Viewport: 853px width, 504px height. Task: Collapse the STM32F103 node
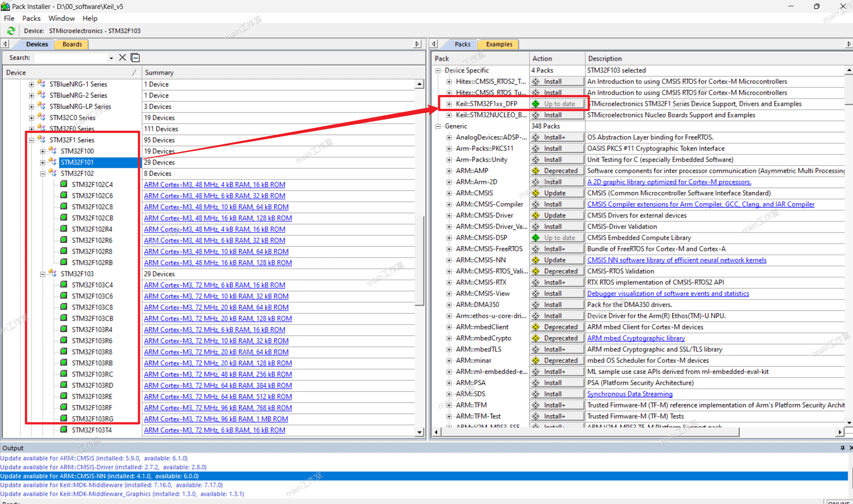pos(43,274)
